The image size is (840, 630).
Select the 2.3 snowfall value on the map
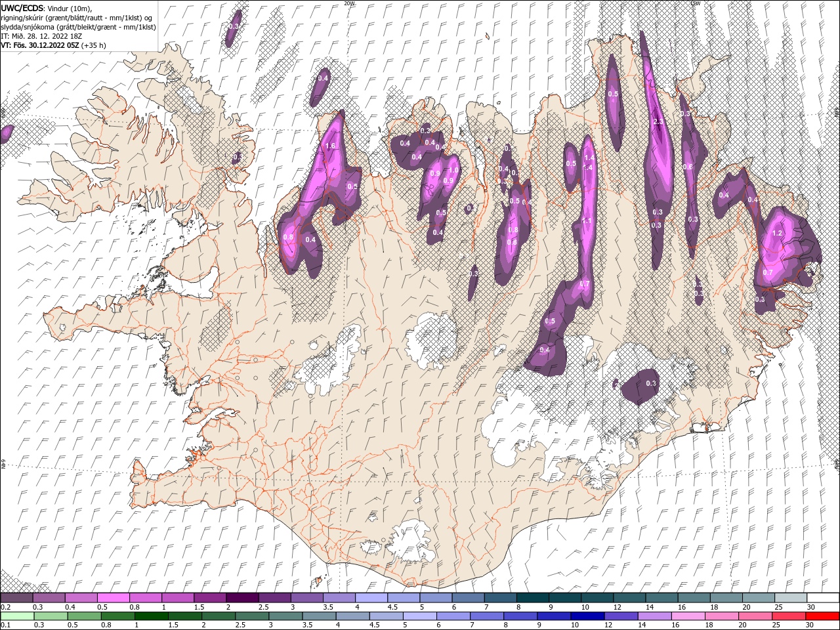pyautogui.click(x=659, y=122)
